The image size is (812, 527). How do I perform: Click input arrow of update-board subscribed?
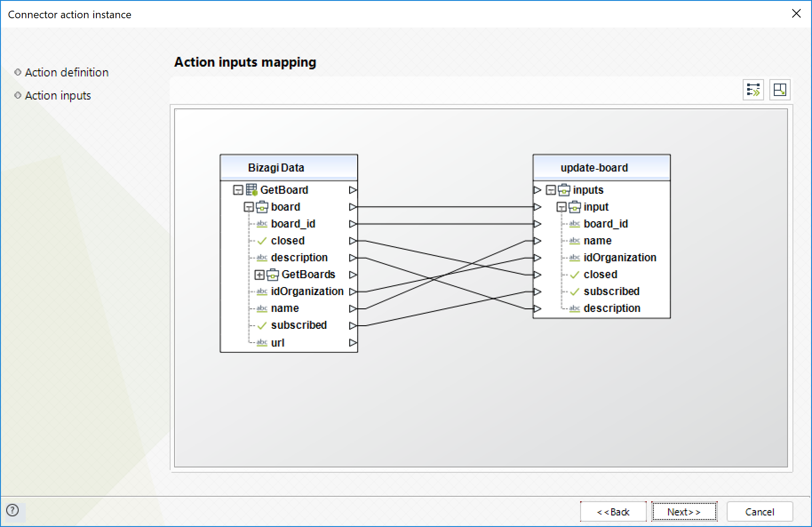tap(537, 291)
